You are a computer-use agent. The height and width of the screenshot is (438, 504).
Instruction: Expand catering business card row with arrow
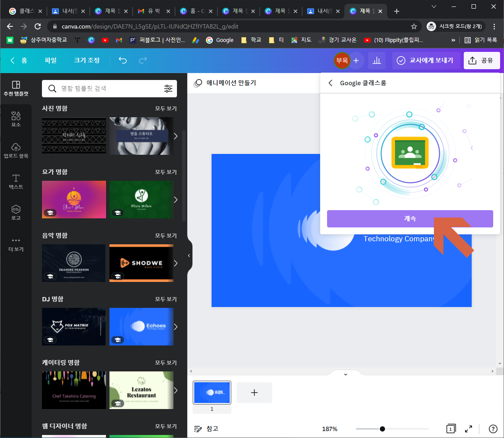point(176,390)
